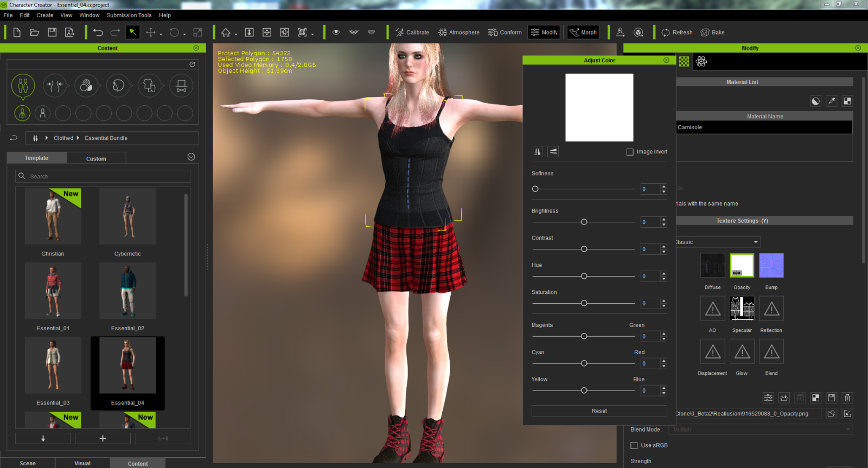The height and width of the screenshot is (468, 868).
Task: Select the Cybernetic template thumbnail
Action: coord(127,216)
